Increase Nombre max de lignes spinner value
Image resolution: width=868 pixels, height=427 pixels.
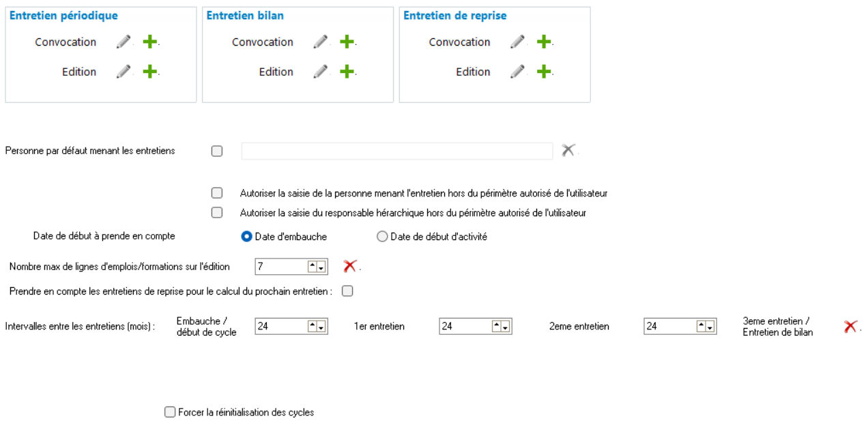click(x=313, y=267)
